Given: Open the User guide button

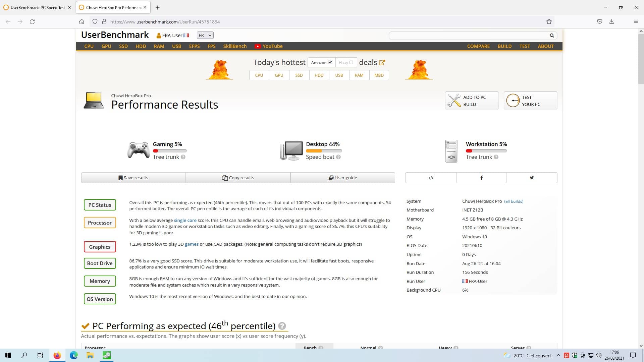Looking at the screenshot, I should click(342, 178).
